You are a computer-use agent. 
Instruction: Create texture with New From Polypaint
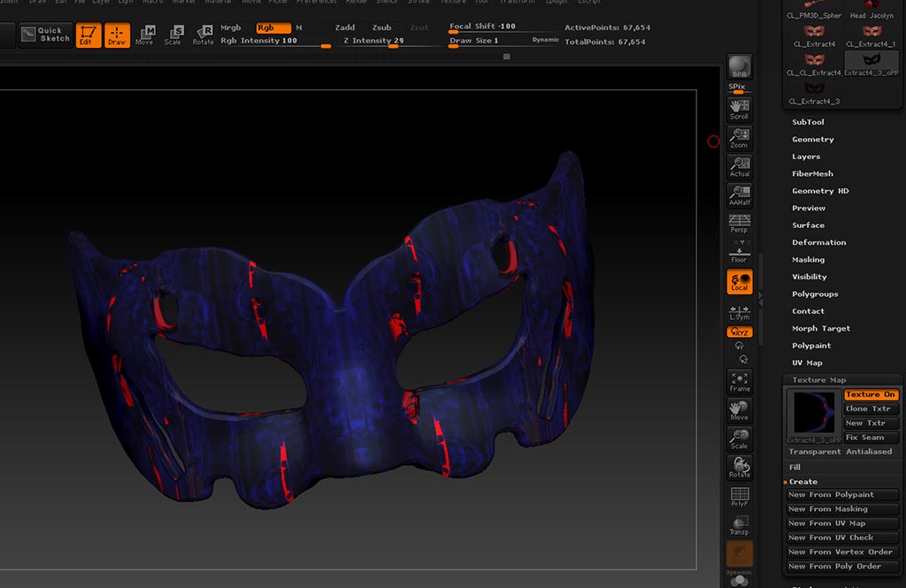(x=842, y=495)
